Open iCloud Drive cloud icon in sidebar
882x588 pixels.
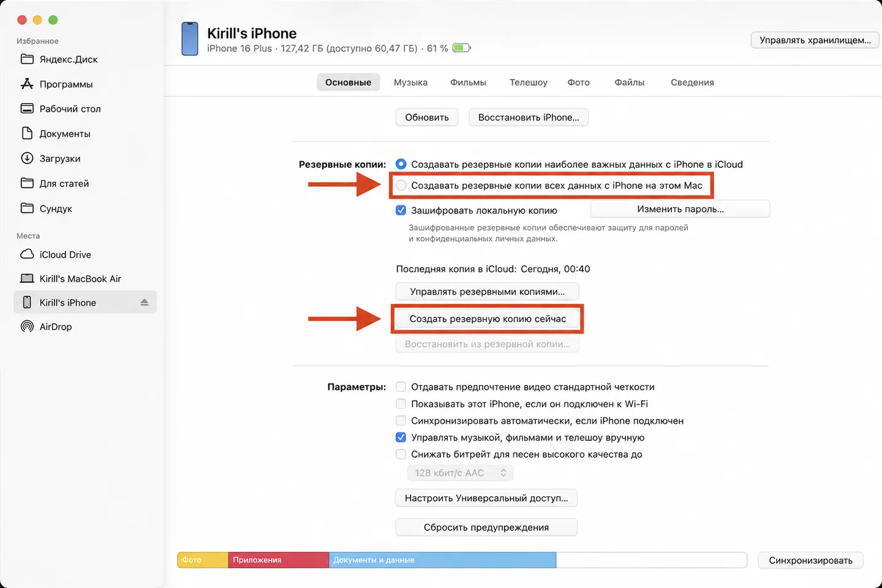click(x=27, y=254)
